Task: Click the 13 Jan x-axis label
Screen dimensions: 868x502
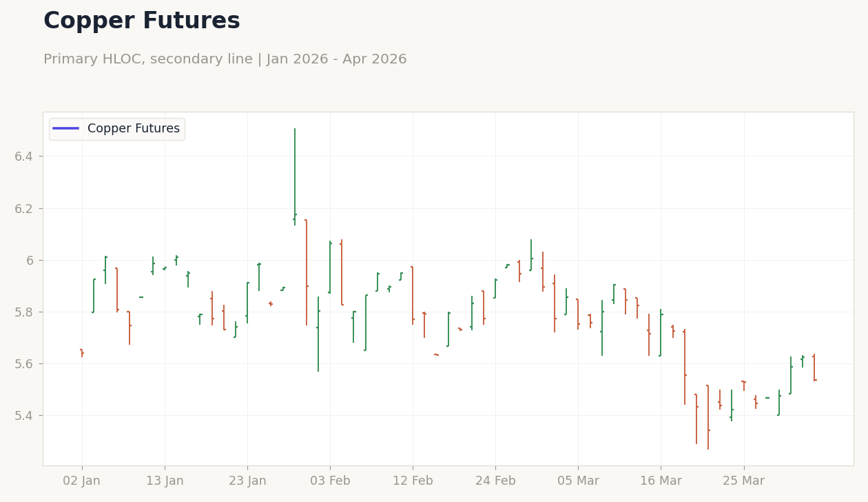Action: [165, 481]
